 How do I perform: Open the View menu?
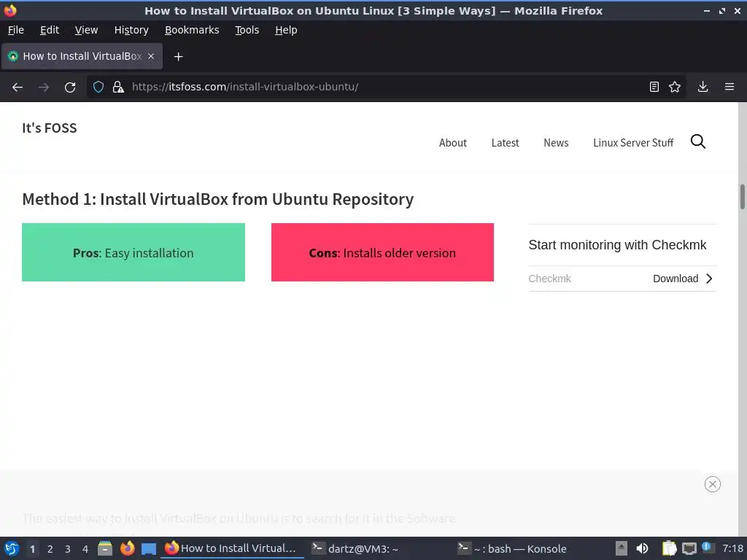[86, 30]
